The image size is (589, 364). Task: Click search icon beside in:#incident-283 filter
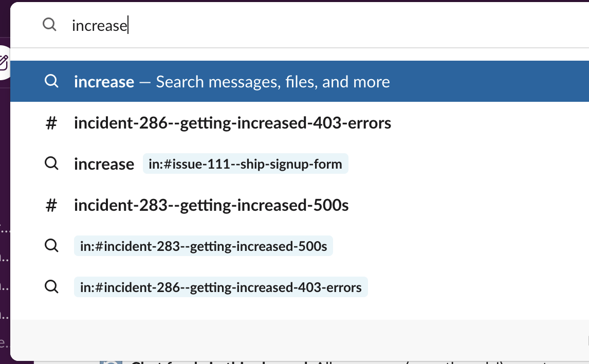pos(51,246)
